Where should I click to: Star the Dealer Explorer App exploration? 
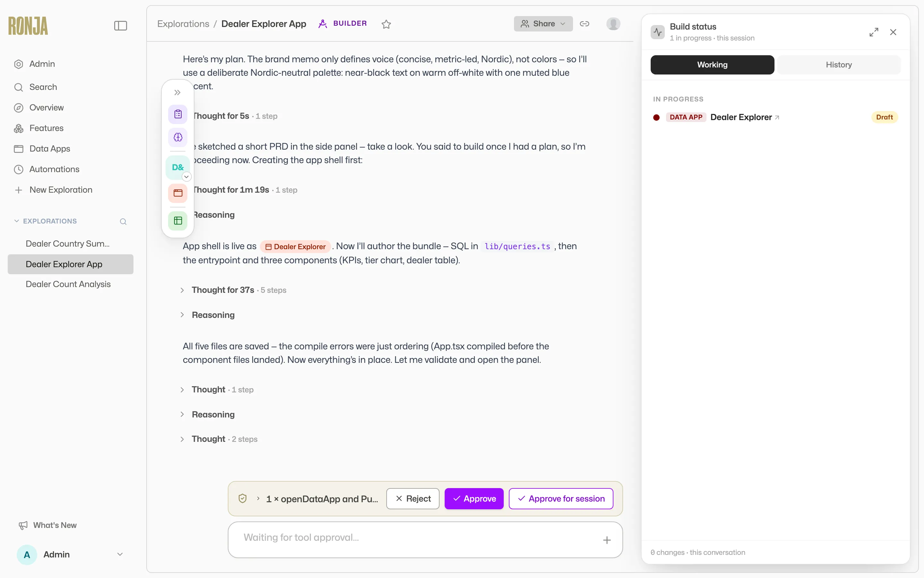click(386, 24)
